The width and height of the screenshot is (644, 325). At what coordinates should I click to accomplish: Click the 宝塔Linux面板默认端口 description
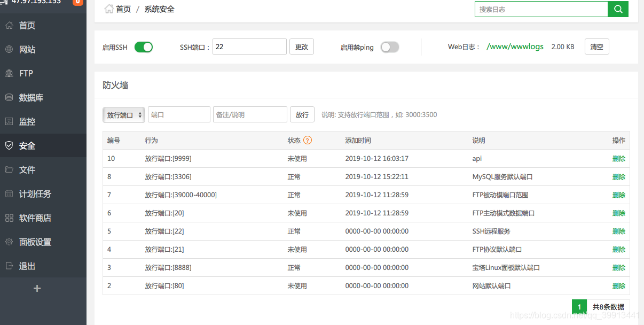click(506, 268)
